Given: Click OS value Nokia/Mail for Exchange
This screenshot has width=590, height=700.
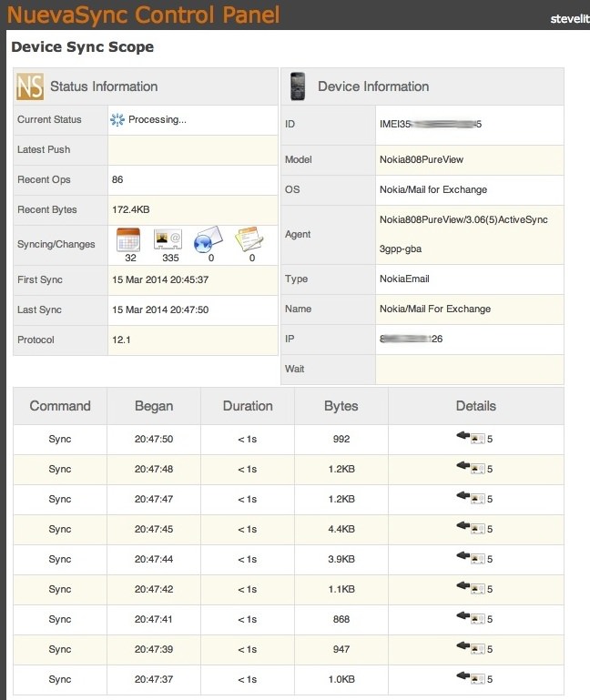Looking at the screenshot, I should 433,189.
